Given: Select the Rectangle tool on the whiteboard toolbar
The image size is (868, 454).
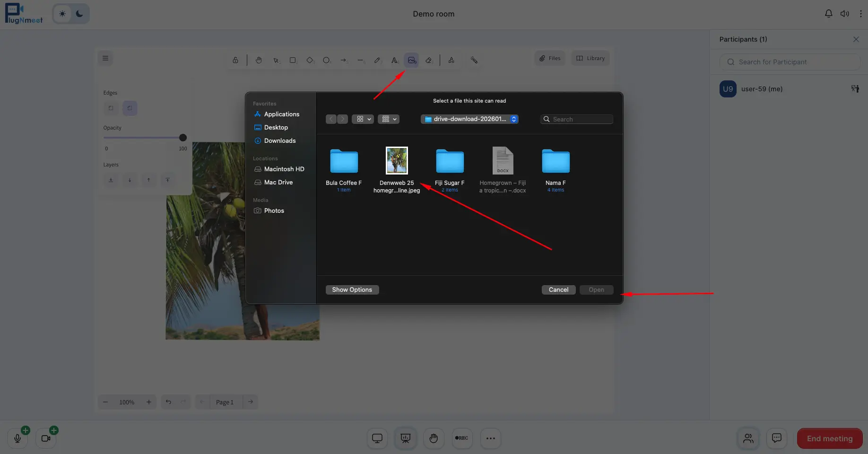Looking at the screenshot, I should coord(293,60).
